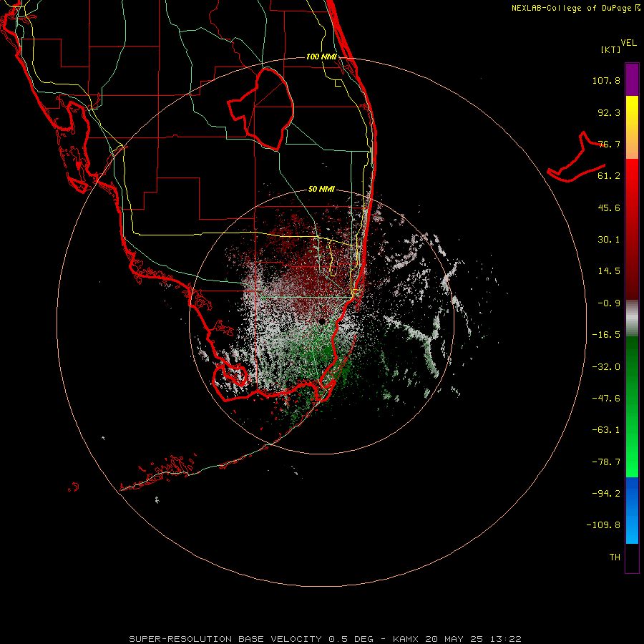This screenshot has height=644, width=644.
Task: Select the 92.3 velocity scale label
Action: [x=609, y=112]
